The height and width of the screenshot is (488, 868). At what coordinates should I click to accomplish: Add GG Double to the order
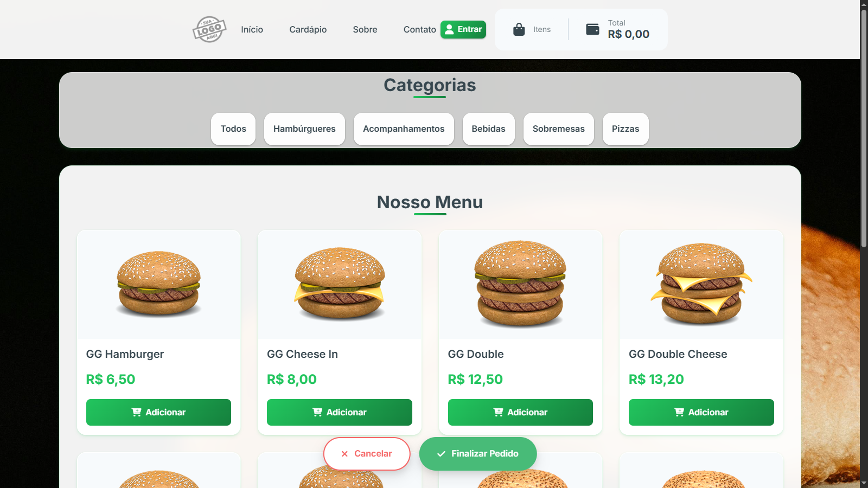click(x=520, y=412)
